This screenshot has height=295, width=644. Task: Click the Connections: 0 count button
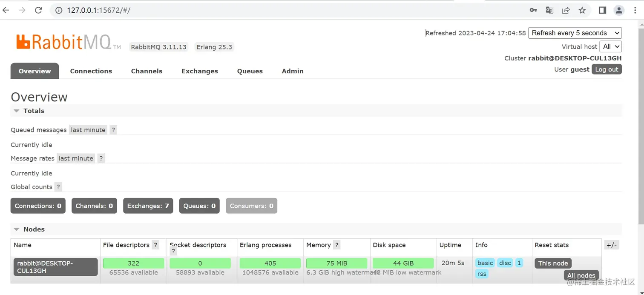[38, 206]
